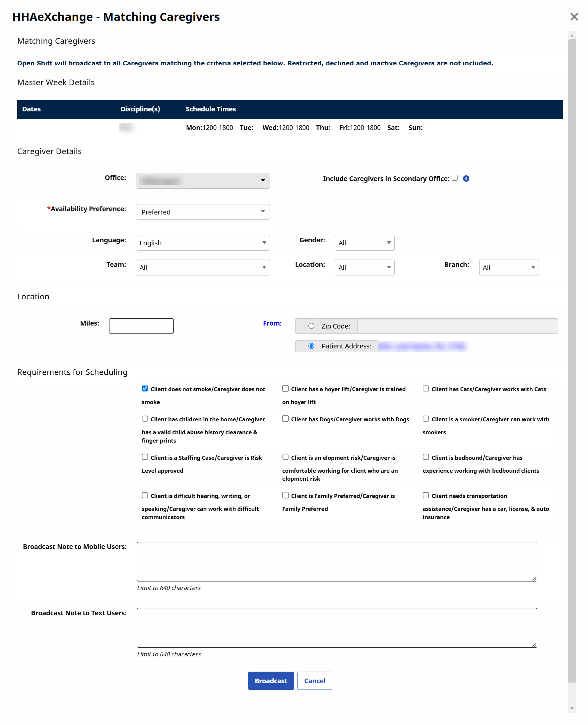
Task: Check Client has Cats requirement
Action: (426, 389)
